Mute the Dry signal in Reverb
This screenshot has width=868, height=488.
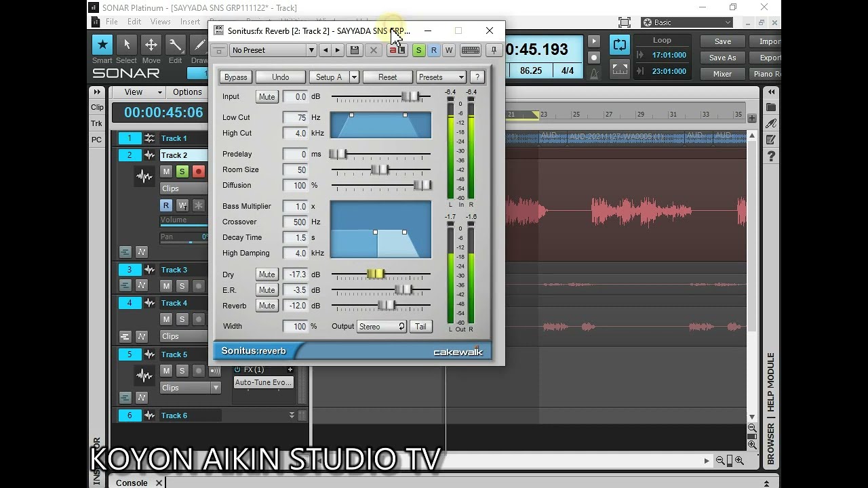click(267, 274)
